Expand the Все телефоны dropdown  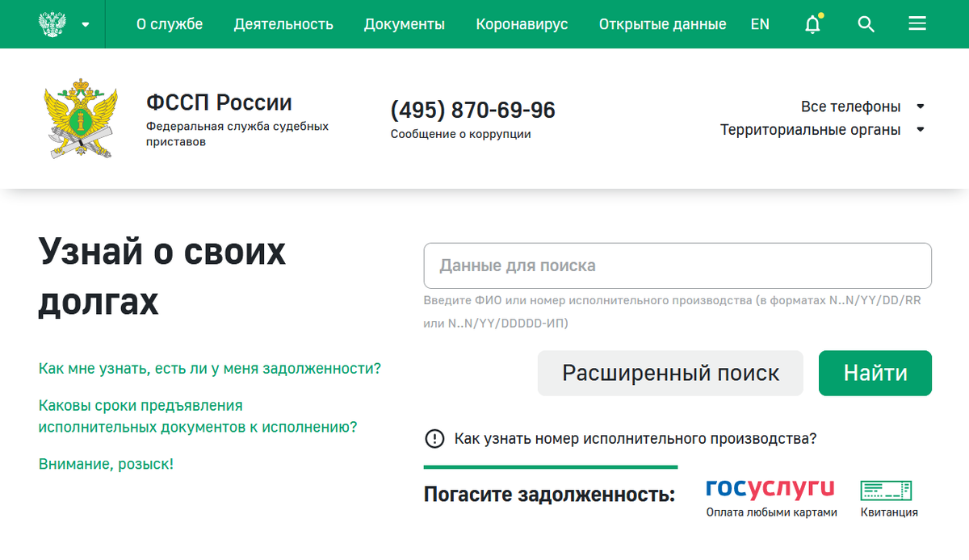862,107
